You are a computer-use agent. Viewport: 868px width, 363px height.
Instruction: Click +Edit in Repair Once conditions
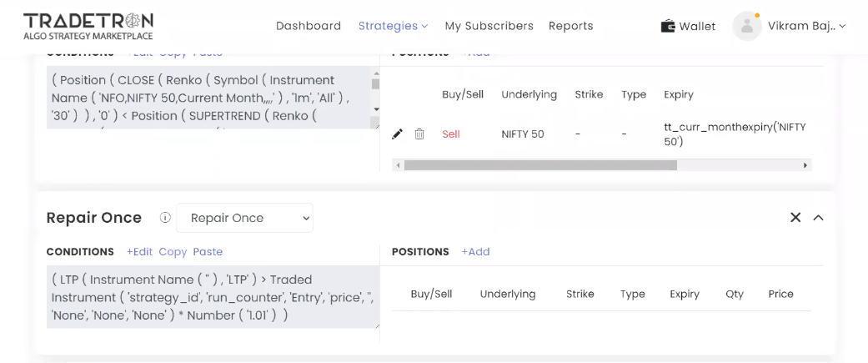point(139,251)
